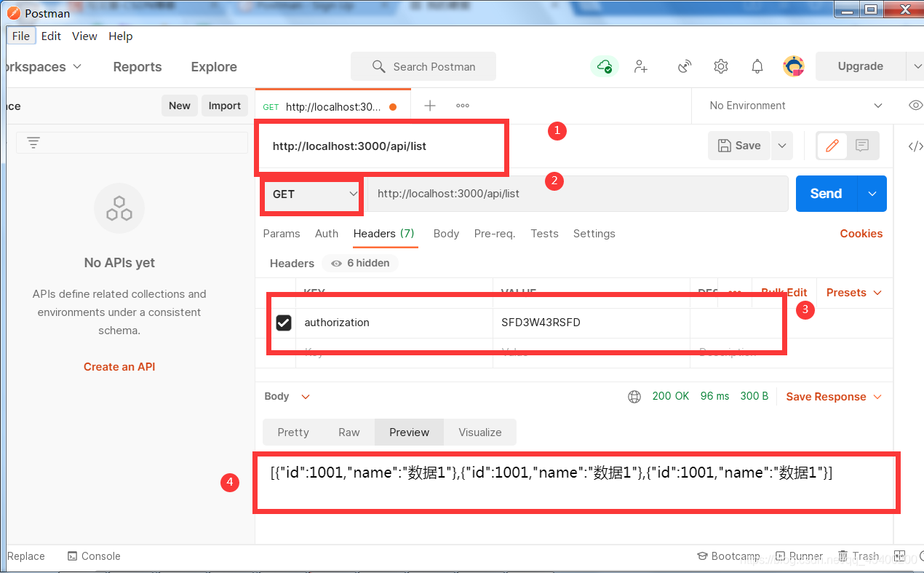Select the Visualize response view
Screen dimensions: 924x573
(480, 432)
